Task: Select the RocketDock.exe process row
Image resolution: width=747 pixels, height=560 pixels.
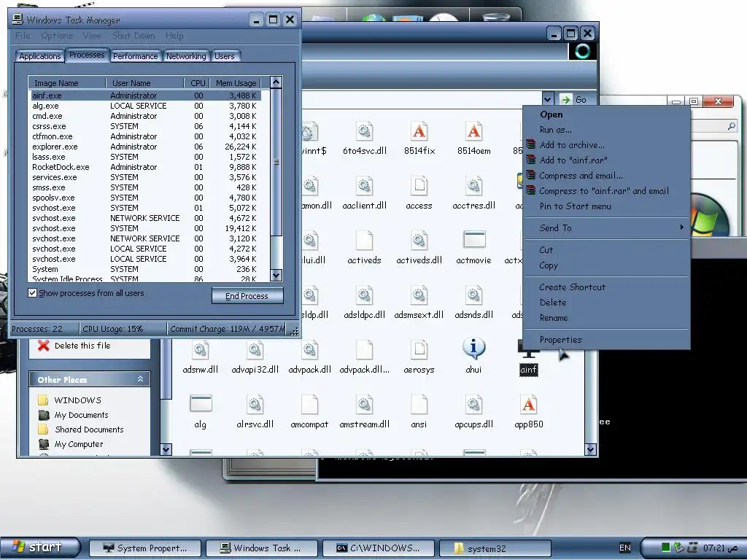Action: (x=144, y=167)
